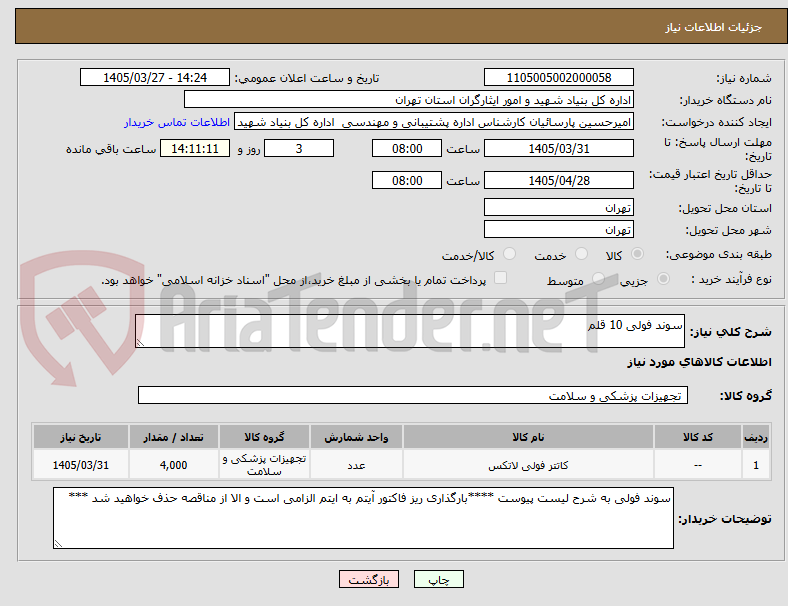Click the ردیف column header
This screenshot has height=606, width=788.
(755, 437)
